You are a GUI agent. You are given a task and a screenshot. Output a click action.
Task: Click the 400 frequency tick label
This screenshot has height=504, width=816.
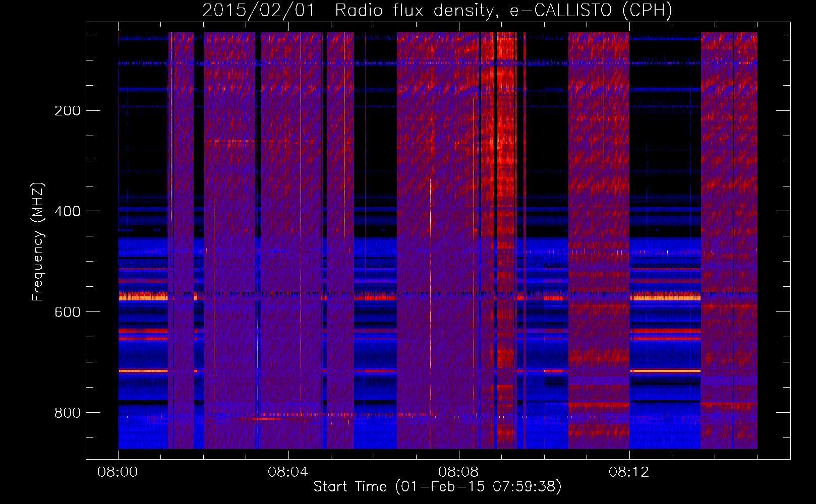tap(68, 211)
